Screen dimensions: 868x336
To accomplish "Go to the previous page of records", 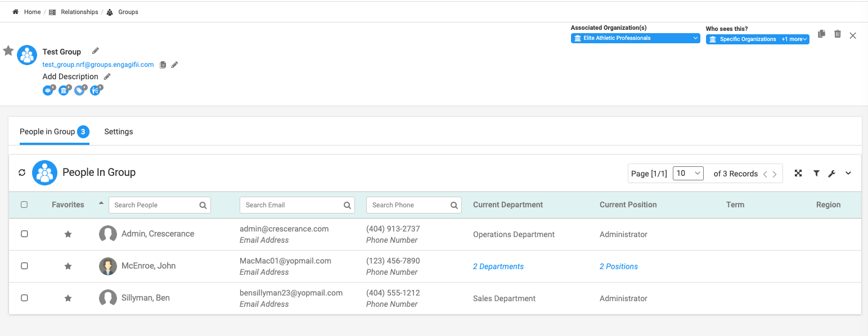I will pos(765,174).
